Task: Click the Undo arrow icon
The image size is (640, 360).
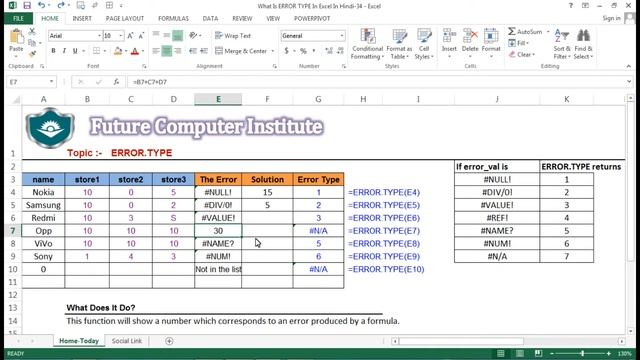Action: pos(41,5)
